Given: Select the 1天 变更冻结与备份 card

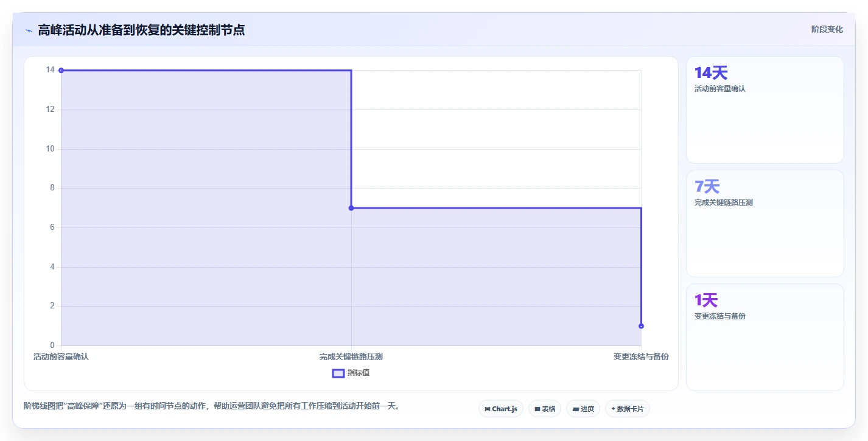Looking at the screenshot, I should [x=765, y=337].
